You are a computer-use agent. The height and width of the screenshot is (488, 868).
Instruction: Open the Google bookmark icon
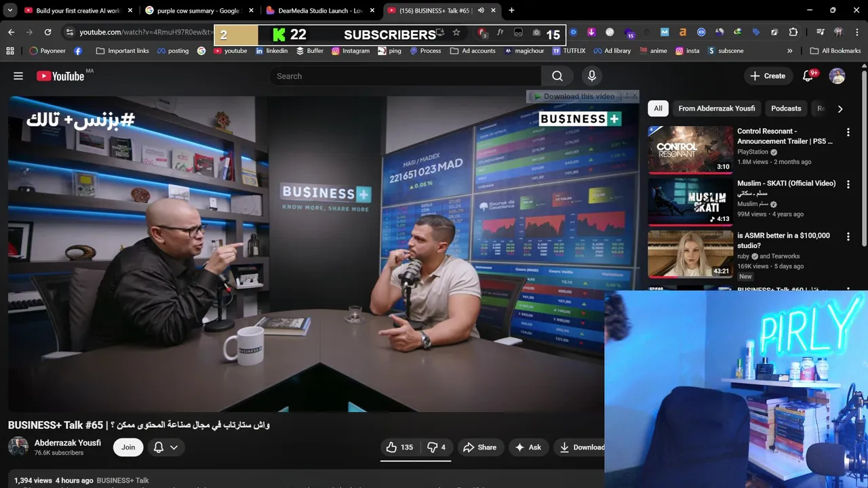pyautogui.click(x=201, y=51)
